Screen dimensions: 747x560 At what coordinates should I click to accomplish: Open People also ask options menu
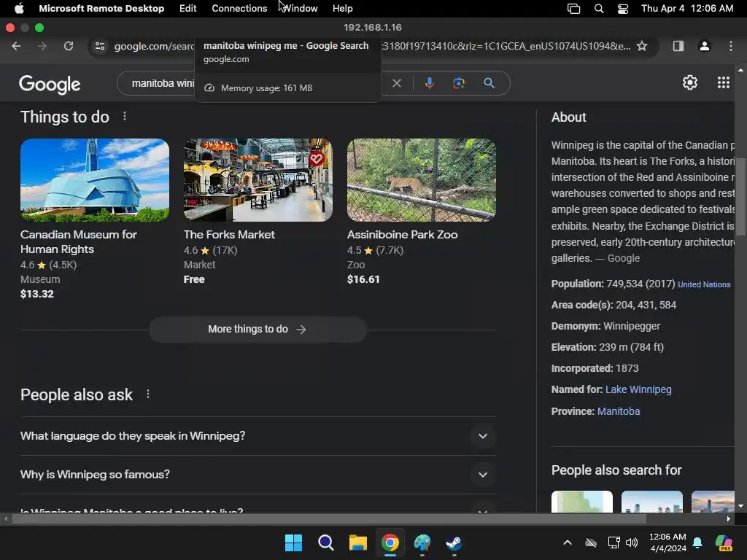pos(148,394)
